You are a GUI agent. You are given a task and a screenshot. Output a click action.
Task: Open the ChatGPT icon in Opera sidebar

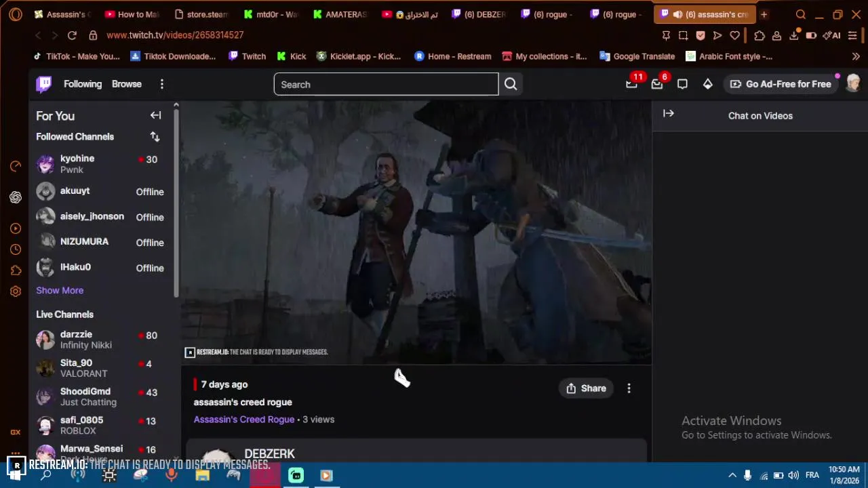(16, 197)
